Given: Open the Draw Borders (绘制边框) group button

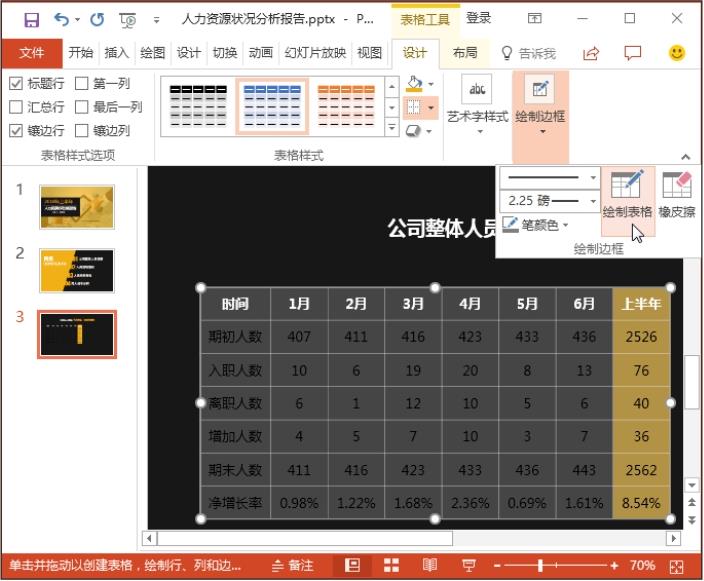Looking at the screenshot, I should pos(540,103).
